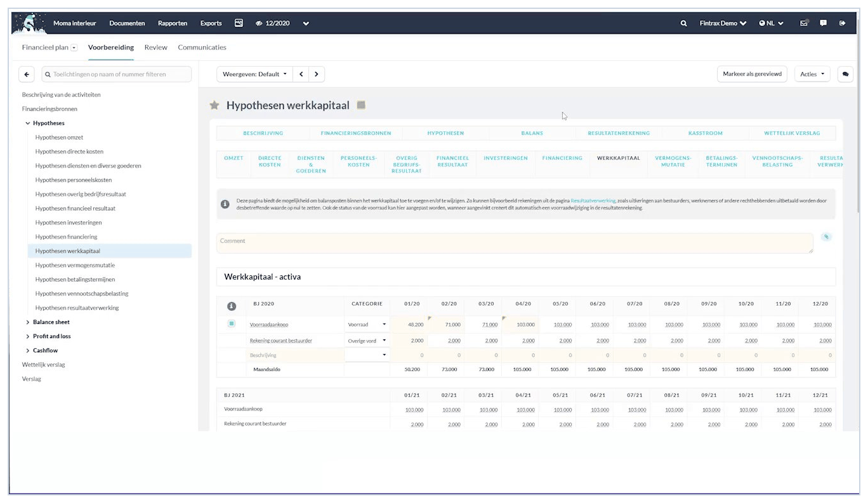Mark Hypothesen werkkapitaal with the star icon
The height and width of the screenshot is (503, 868).
click(214, 105)
